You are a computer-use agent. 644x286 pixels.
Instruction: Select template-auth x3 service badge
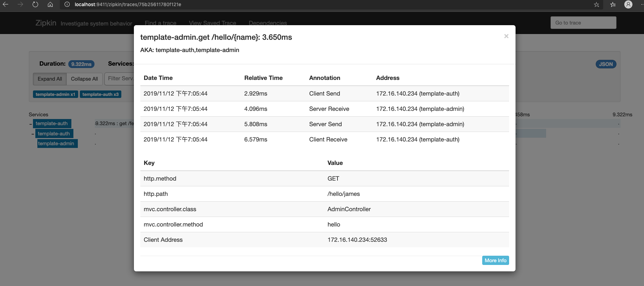[x=101, y=94]
